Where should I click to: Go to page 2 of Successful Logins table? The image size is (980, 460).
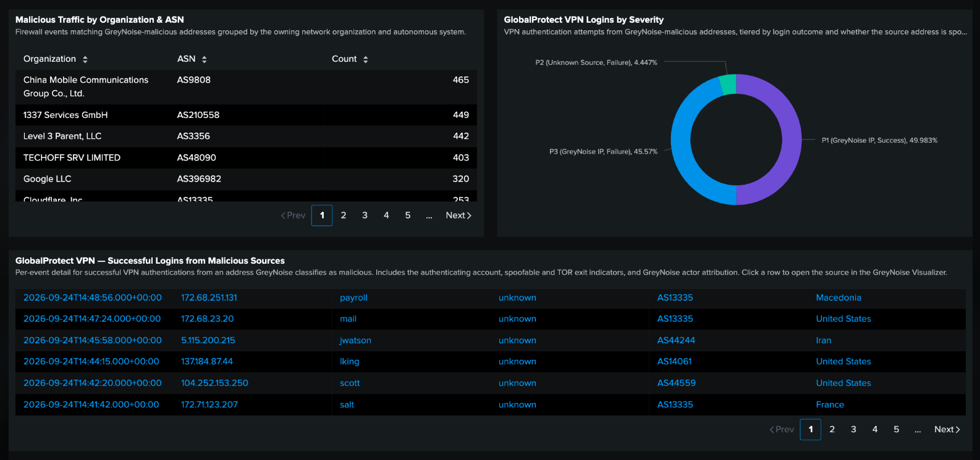[832, 430]
